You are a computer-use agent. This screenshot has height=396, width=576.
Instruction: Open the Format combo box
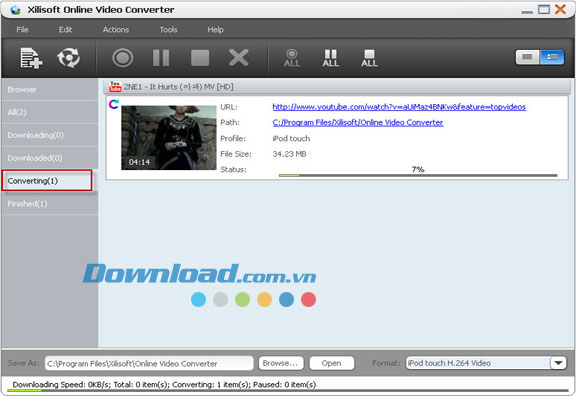point(486,363)
